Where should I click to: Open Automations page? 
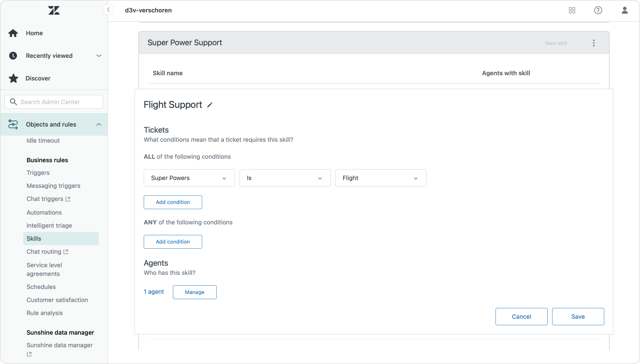pos(44,213)
